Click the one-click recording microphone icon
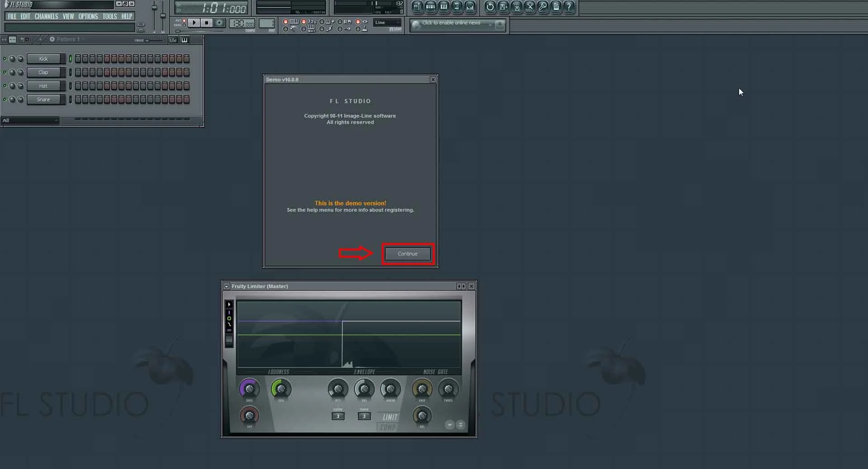868x469 pixels. point(542,7)
